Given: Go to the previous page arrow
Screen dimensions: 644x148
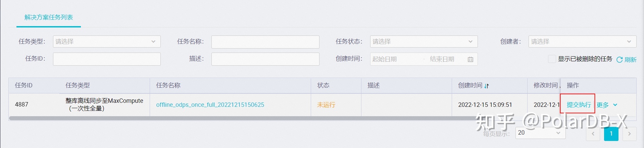Looking at the screenshot, I should coord(593,134).
